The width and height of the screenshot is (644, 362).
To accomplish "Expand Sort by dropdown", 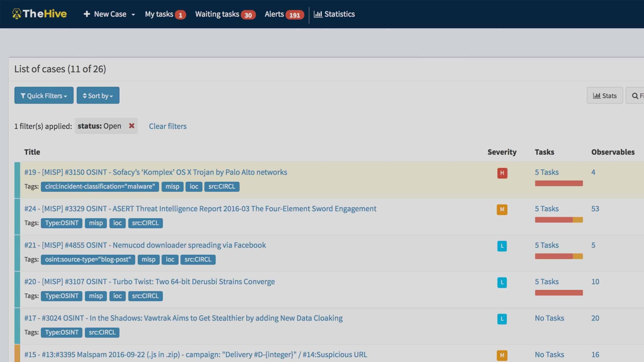I will pos(98,95).
